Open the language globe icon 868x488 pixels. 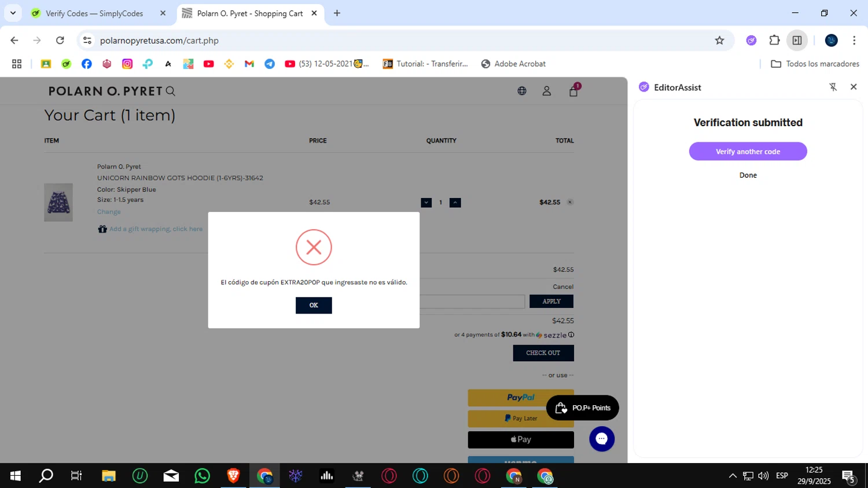click(522, 91)
